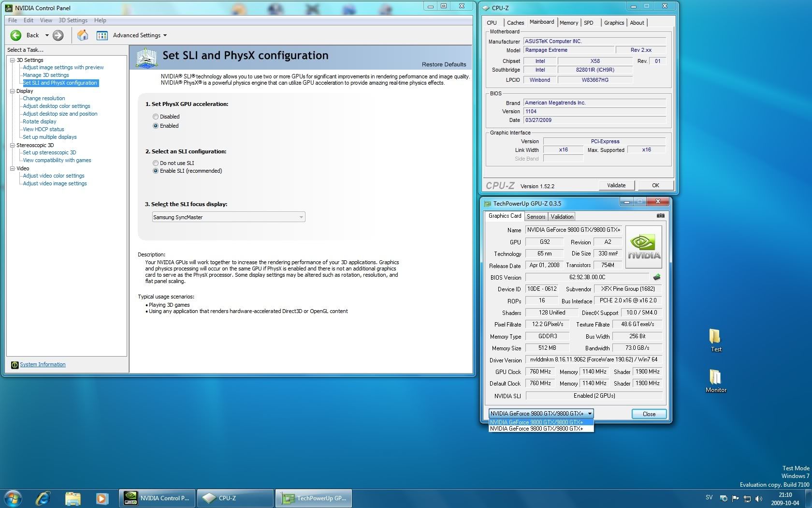The image size is (812, 508).
Task: Collapse the 3D Settings tree node
Action: [13, 60]
